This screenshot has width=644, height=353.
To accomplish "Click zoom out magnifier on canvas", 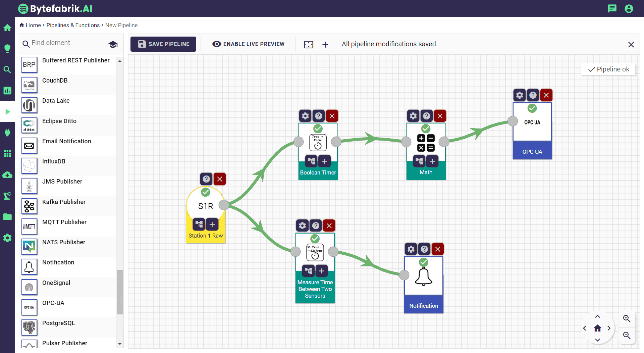I will 626,335.
